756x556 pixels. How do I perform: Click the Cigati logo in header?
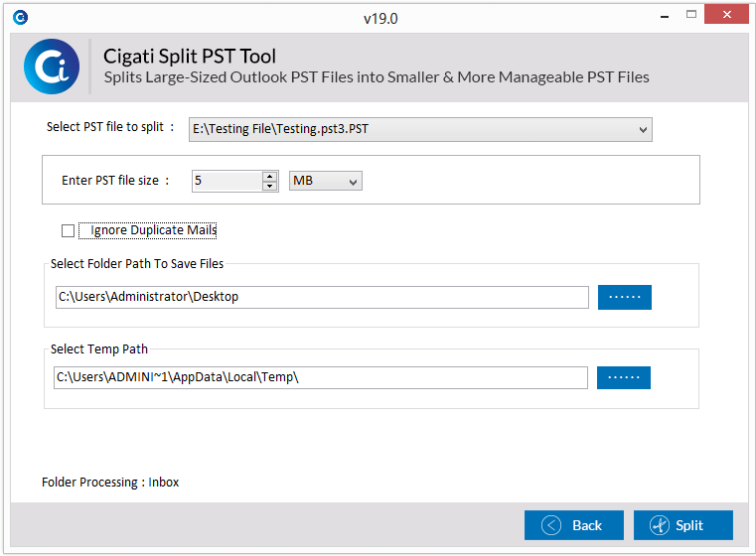point(52,67)
